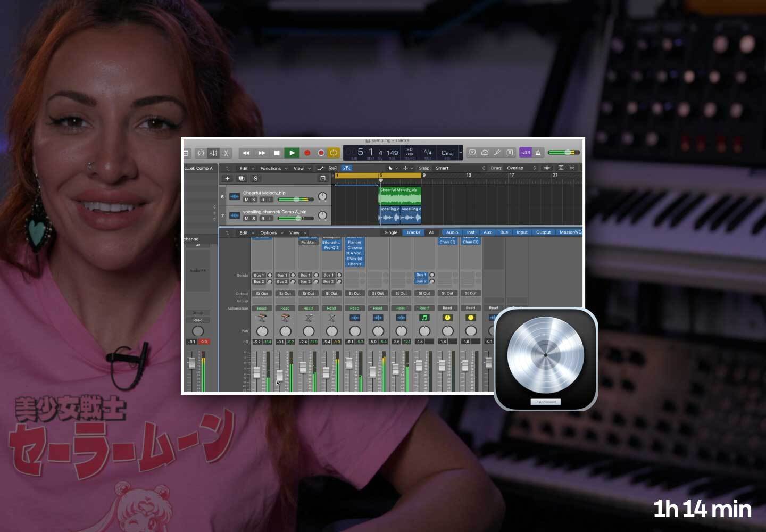Mute the Cheerful Melody_bip track

click(246, 199)
